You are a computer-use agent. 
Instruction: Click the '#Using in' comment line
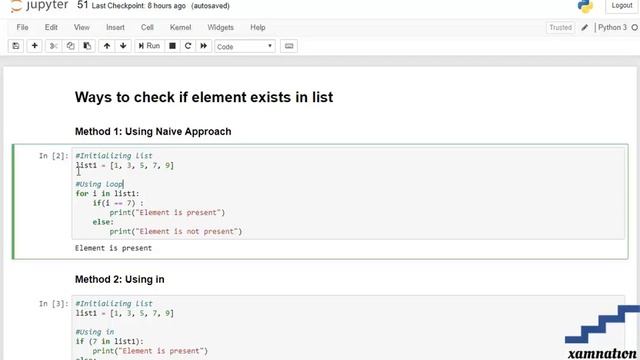click(x=95, y=332)
